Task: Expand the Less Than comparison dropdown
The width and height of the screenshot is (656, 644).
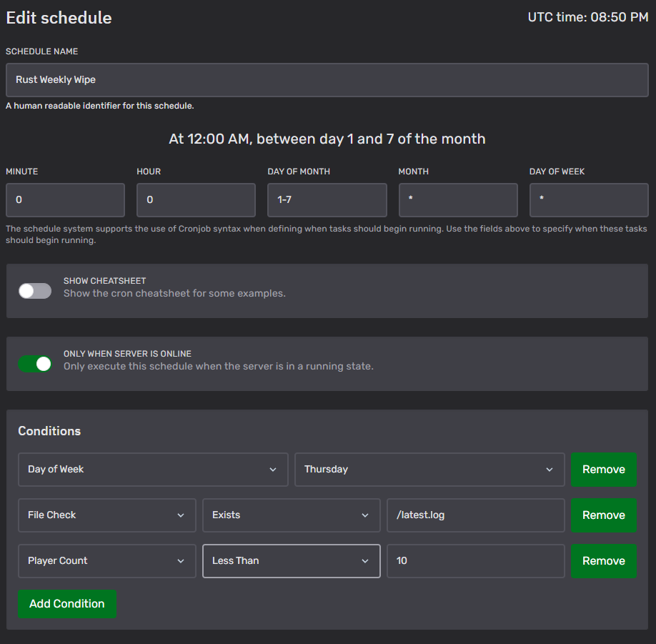Action: point(291,561)
